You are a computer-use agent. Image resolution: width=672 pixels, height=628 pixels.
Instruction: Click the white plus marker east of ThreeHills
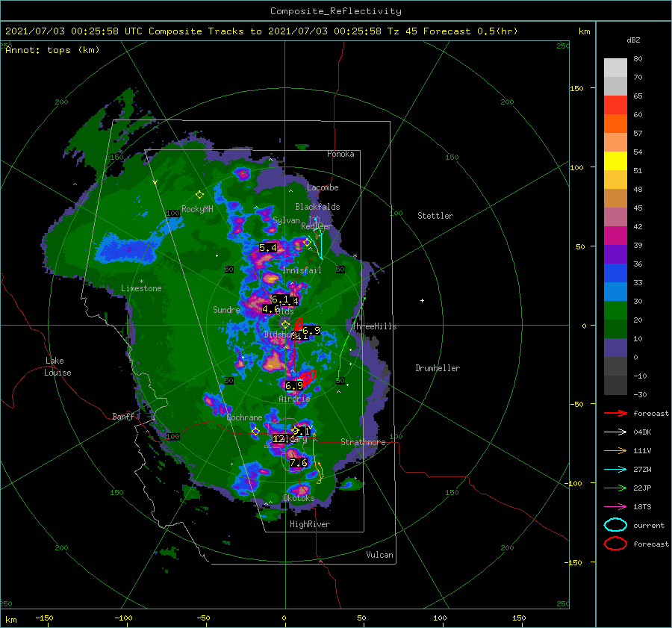point(422,300)
